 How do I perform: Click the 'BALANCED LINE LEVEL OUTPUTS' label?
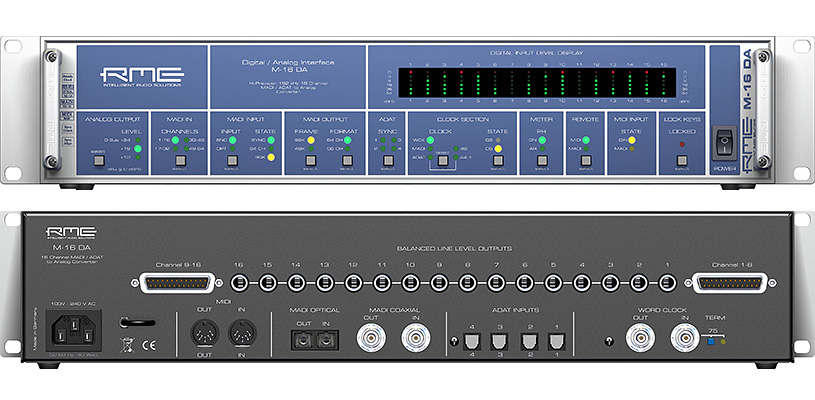pyautogui.click(x=454, y=249)
